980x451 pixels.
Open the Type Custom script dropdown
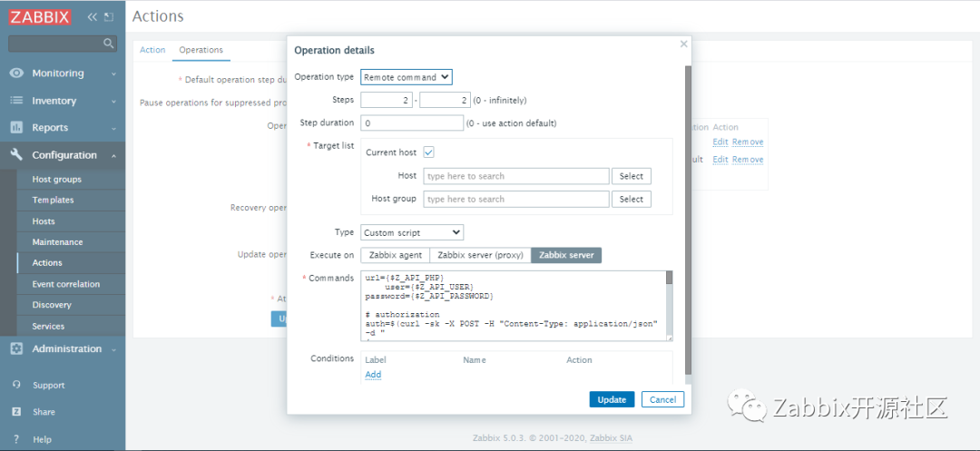click(x=412, y=232)
